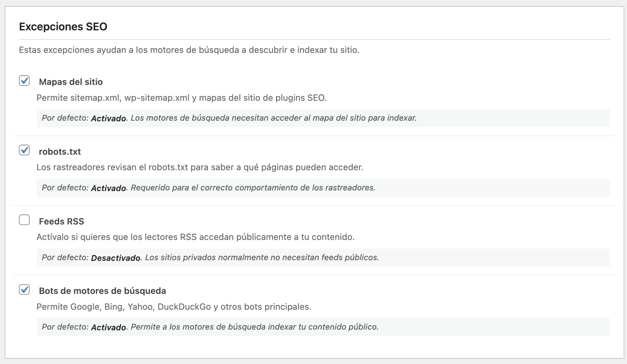The image size is (627, 364).
Task: Click the Mapas del sitio label
Action: point(71,82)
